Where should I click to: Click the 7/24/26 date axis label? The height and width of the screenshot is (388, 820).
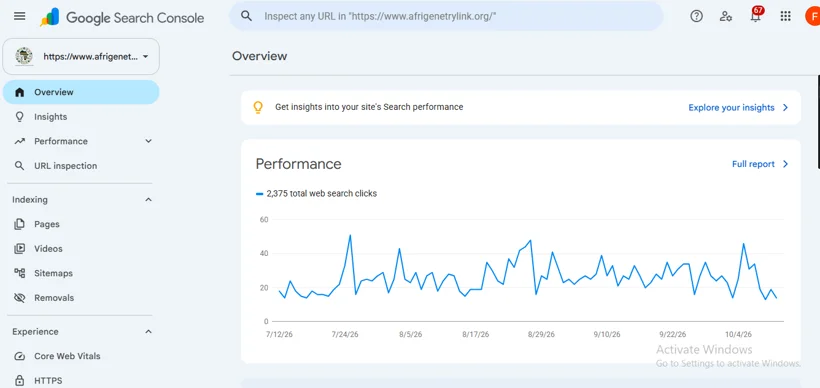(345, 335)
